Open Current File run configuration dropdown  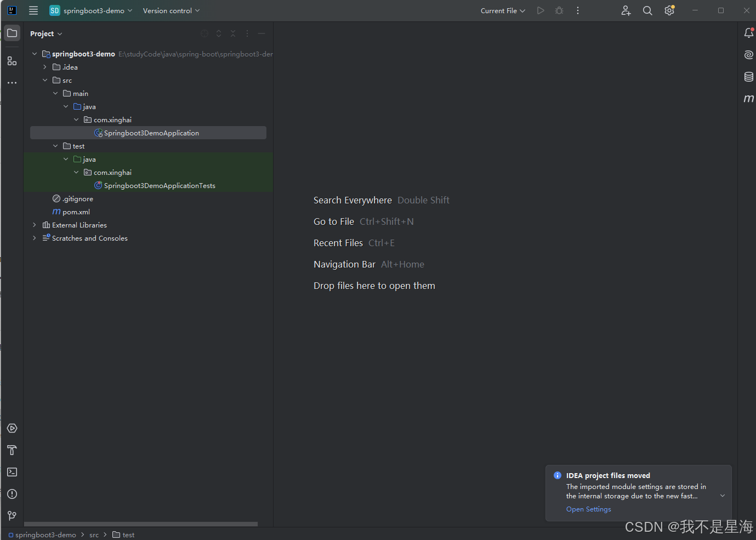pos(503,10)
